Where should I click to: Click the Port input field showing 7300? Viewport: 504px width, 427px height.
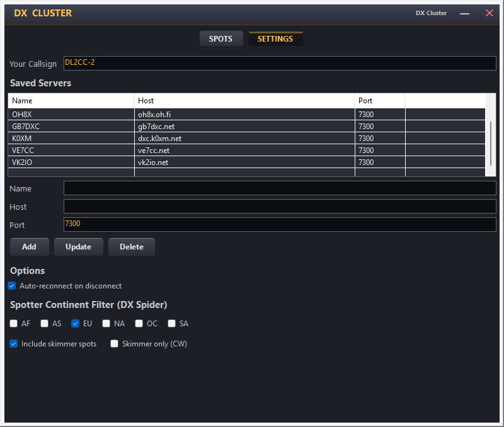280,225
